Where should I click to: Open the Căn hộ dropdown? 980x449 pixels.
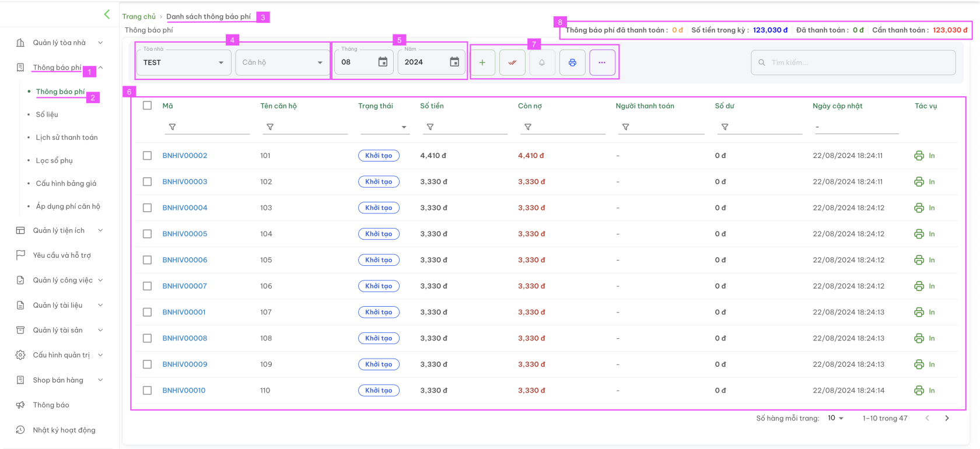282,62
